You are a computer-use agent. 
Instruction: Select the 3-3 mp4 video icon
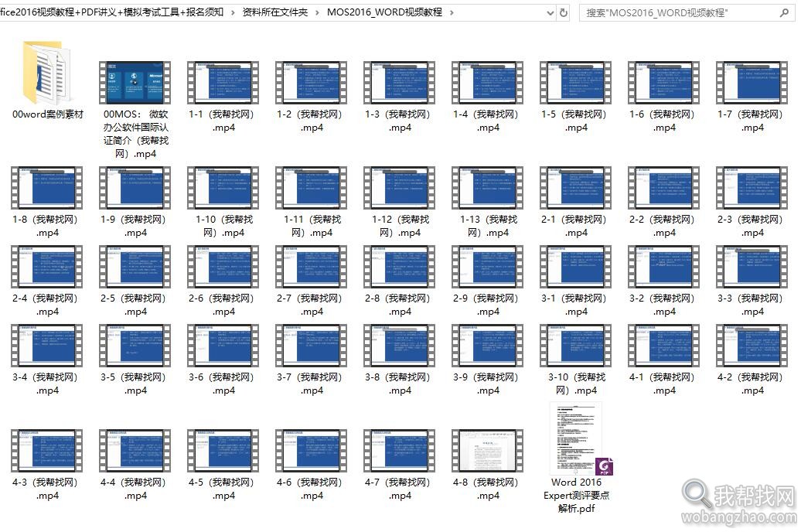752,267
